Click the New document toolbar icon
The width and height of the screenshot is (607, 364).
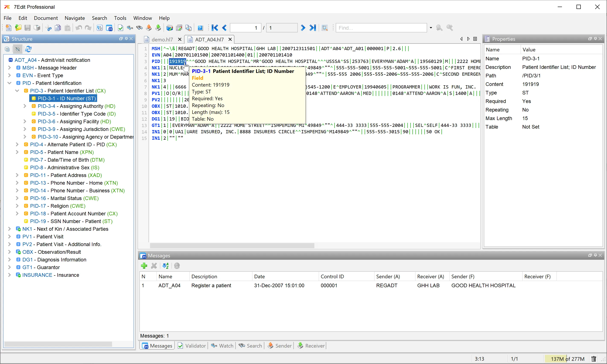(8, 28)
